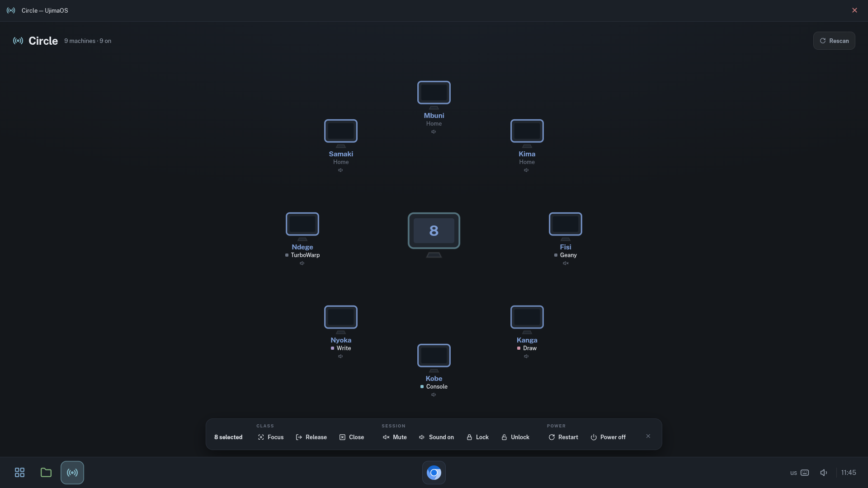Lock the selected machines
The width and height of the screenshot is (868, 488).
click(477, 437)
